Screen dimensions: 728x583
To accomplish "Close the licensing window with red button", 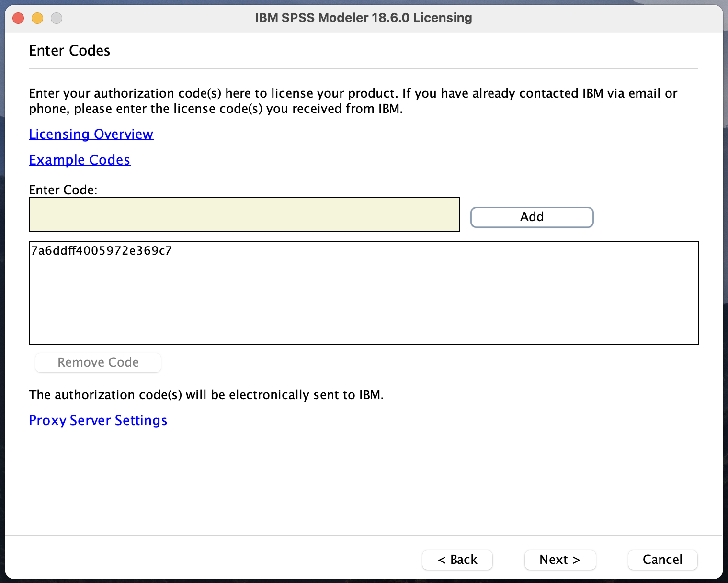I will click(18, 18).
